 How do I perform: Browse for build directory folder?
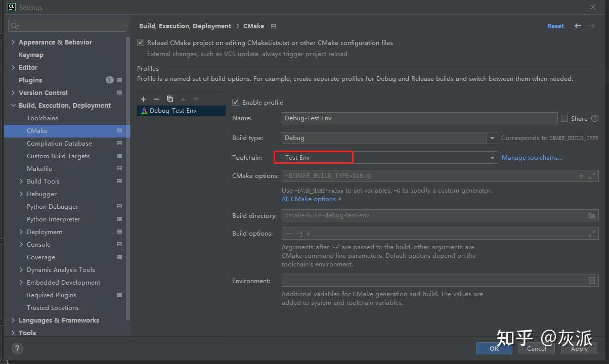(x=592, y=215)
